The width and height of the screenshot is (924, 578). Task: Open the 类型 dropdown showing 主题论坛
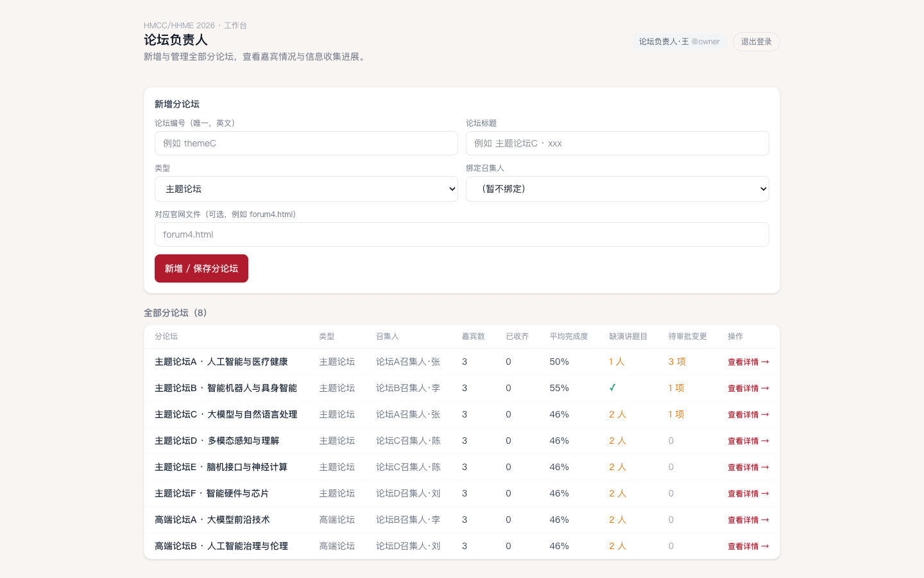coord(306,189)
